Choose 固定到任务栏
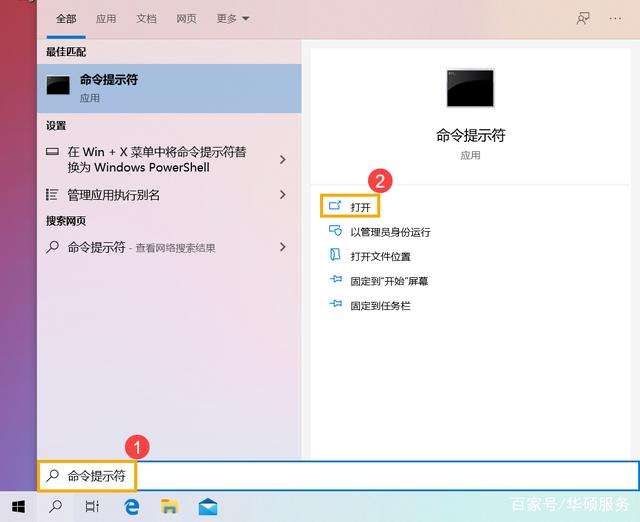 click(370, 305)
